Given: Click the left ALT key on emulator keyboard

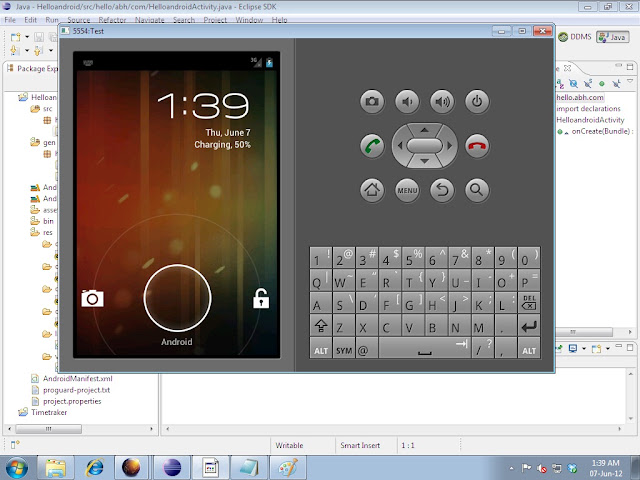Looking at the screenshot, I should click(x=321, y=348).
